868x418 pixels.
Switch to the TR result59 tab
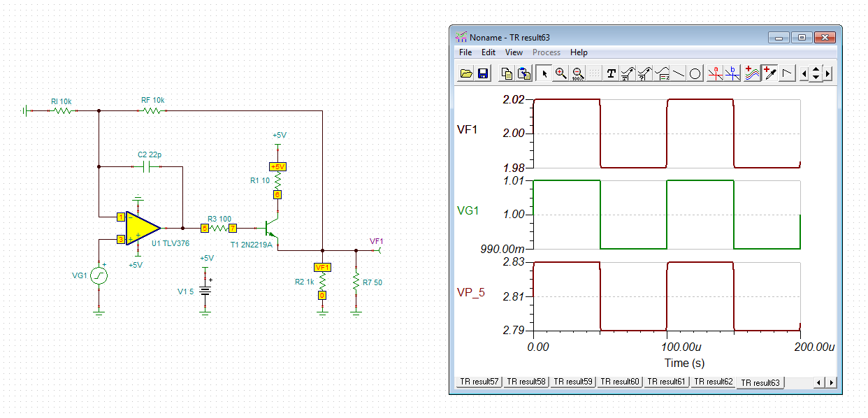click(573, 382)
